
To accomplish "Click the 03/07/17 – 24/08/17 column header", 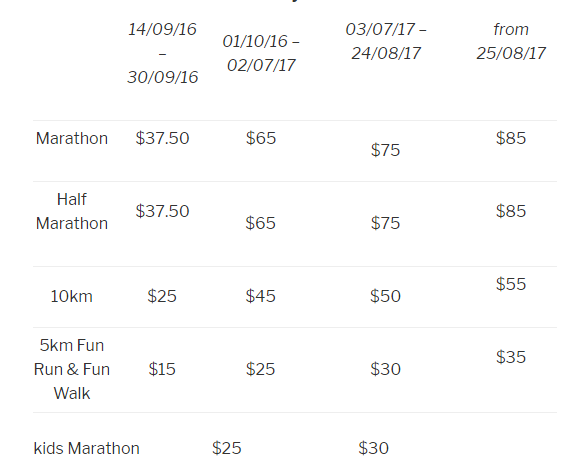I will click(386, 41).
